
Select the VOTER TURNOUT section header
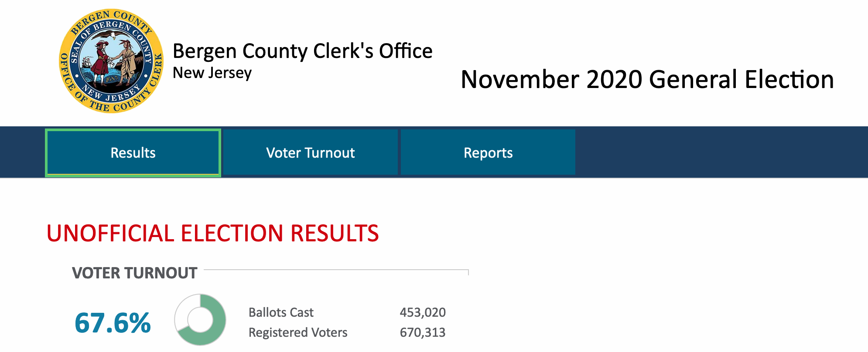(x=134, y=273)
